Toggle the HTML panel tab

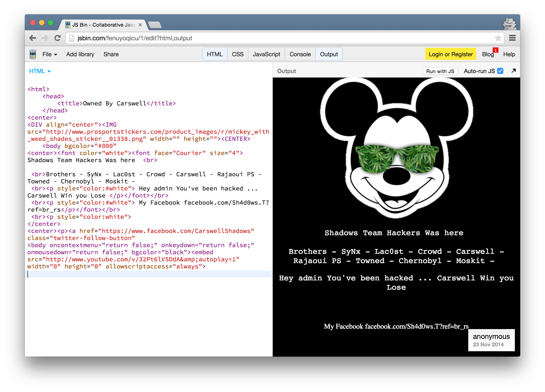click(215, 54)
